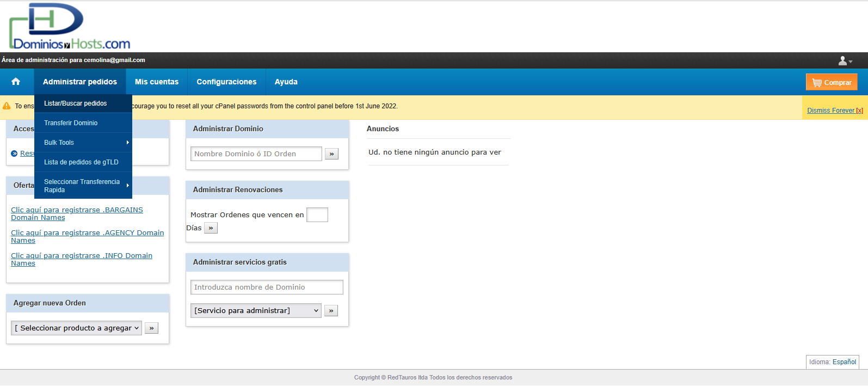Click the Nombre Dominio ó ID Orden field
This screenshot has height=386, width=868.
256,154
